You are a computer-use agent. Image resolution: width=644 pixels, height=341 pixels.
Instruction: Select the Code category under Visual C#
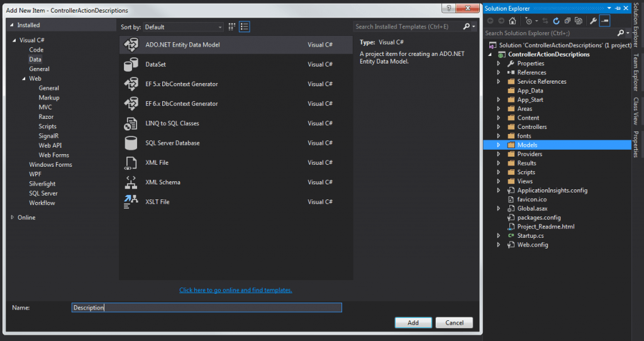coord(36,50)
